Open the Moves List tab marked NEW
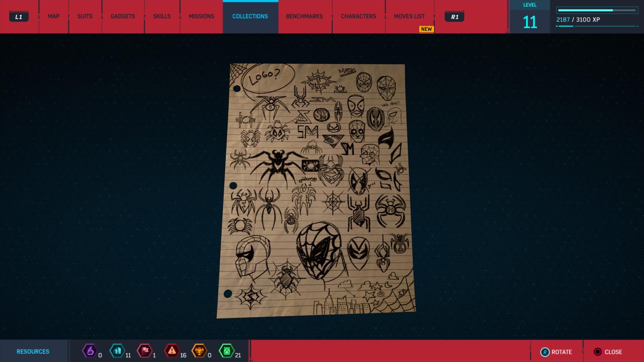 click(410, 16)
